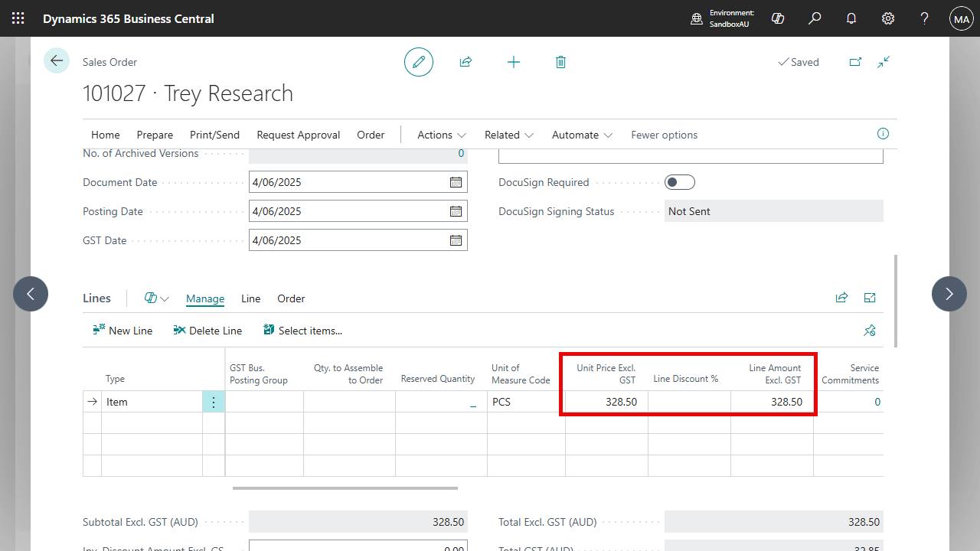
Task: Go to the previous record arrow
Action: tap(31, 294)
